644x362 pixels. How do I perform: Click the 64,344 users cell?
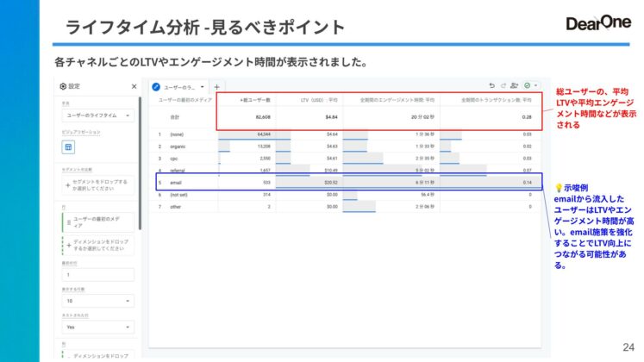pyautogui.click(x=264, y=134)
